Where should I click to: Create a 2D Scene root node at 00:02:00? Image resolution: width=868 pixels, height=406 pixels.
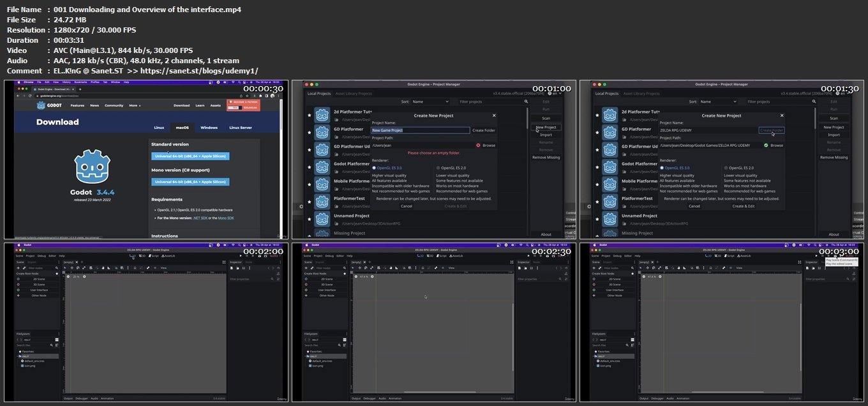click(x=37, y=279)
